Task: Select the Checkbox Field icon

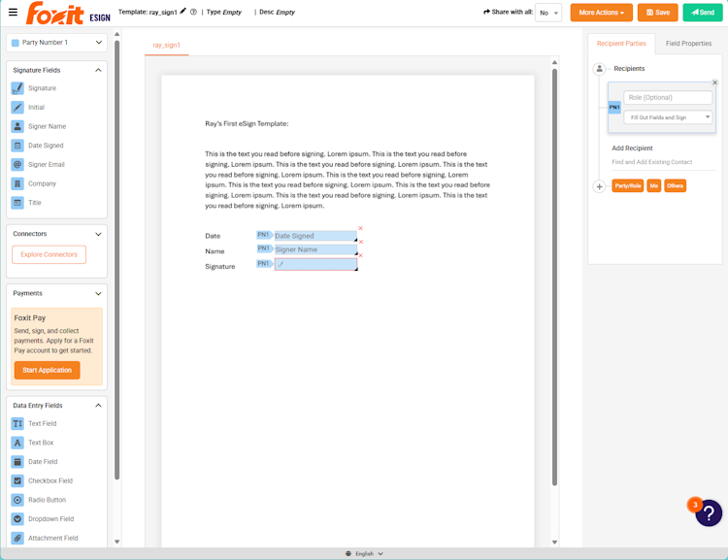Action: click(x=17, y=480)
